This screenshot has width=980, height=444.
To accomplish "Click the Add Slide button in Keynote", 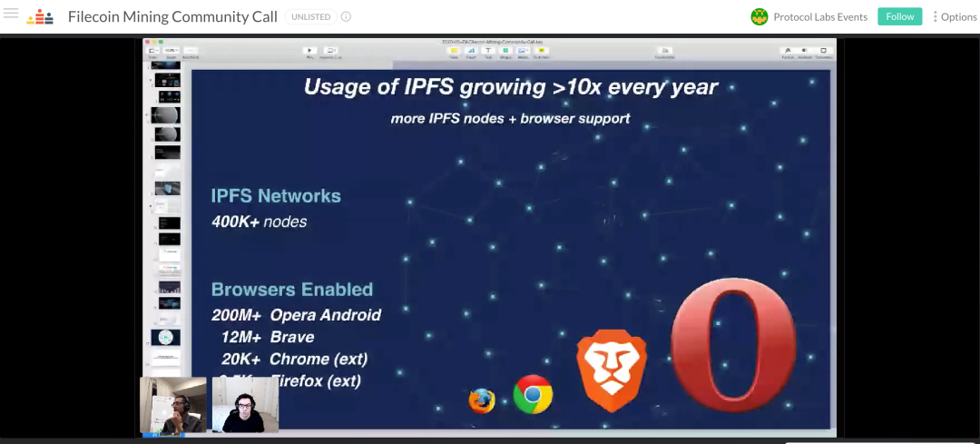I will tap(191, 52).
